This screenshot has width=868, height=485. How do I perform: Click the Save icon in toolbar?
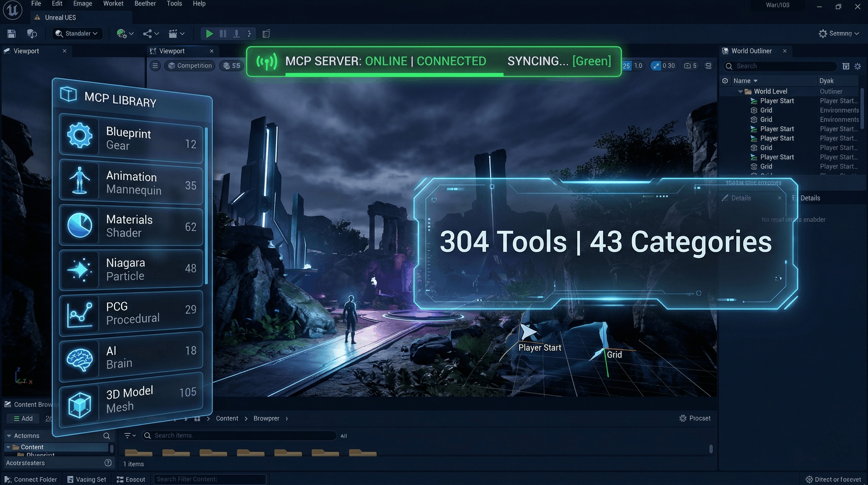[12, 33]
